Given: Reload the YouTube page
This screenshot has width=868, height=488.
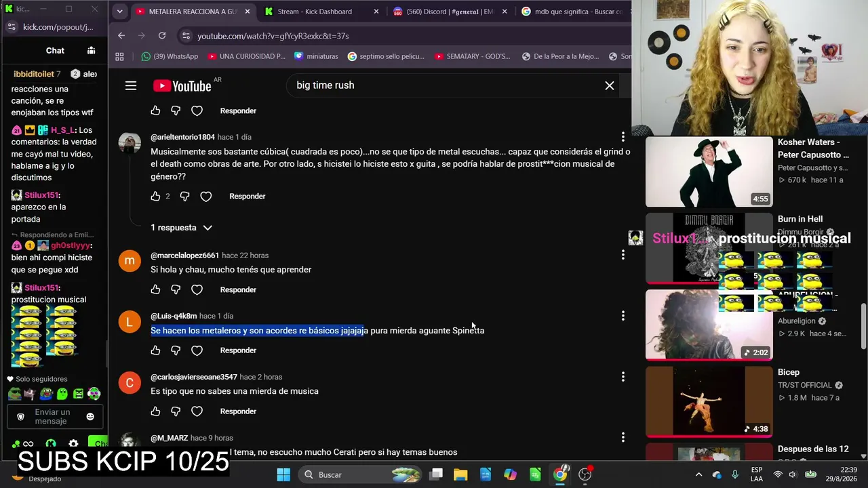Looking at the screenshot, I should 162,35.
